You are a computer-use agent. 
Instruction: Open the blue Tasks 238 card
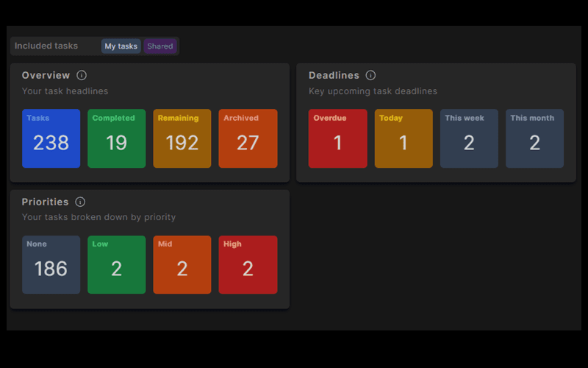[x=51, y=138]
